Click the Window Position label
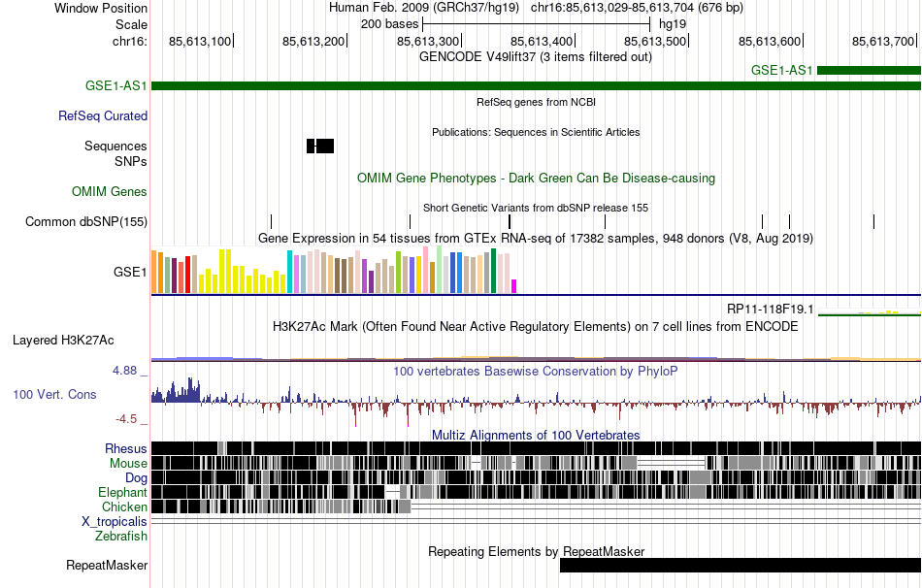This screenshot has height=588, width=922. [x=101, y=8]
